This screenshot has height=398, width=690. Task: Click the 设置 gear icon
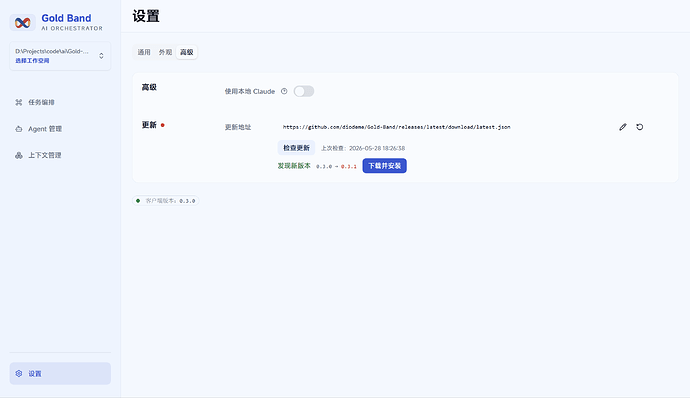(18, 373)
